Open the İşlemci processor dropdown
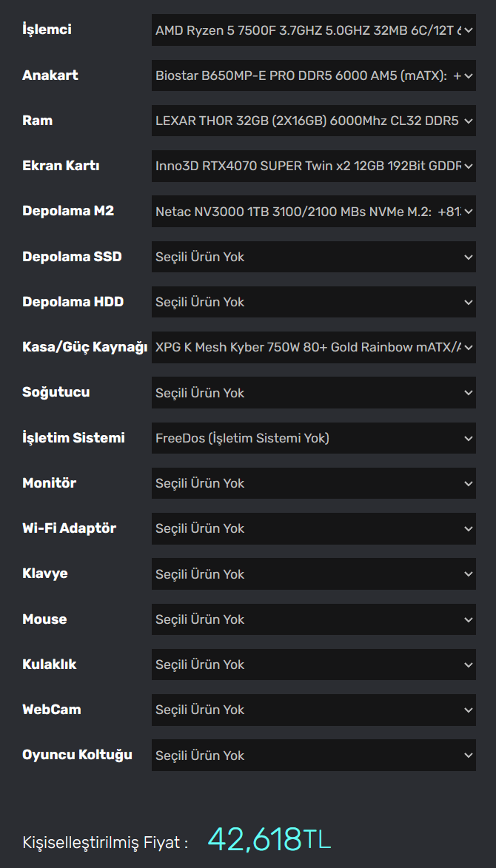 (x=313, y=30)
